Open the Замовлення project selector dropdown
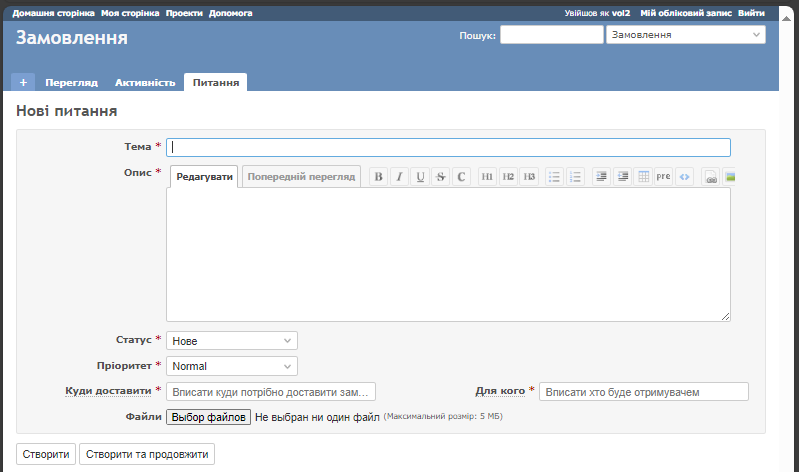Image resolution: width=799 pixels, height=472 pixels. coord(685,34)
